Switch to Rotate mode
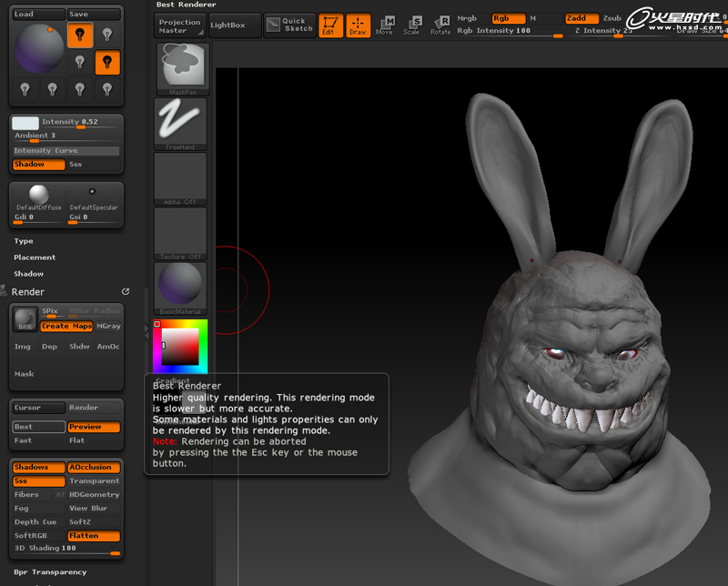Viewport: 728px width, 586px height. 440,25
